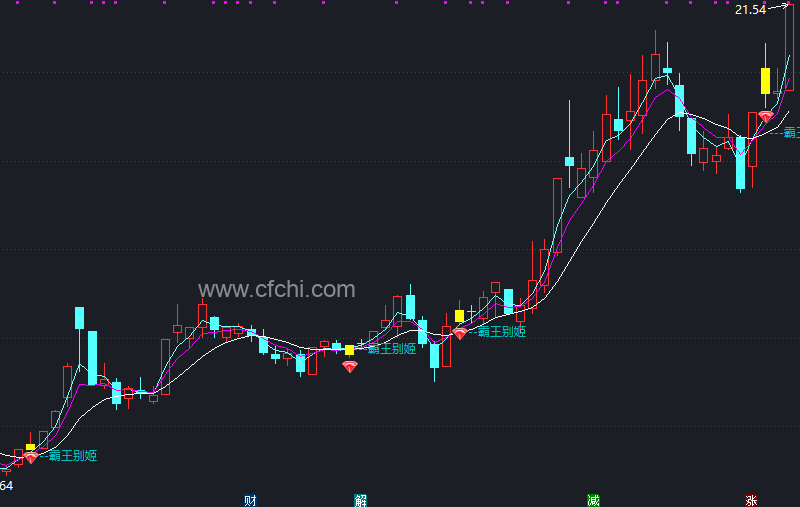Open the red 涨 event marker
Screen dimensions: 800x507
pyautogui.click(x=751, y=500)
